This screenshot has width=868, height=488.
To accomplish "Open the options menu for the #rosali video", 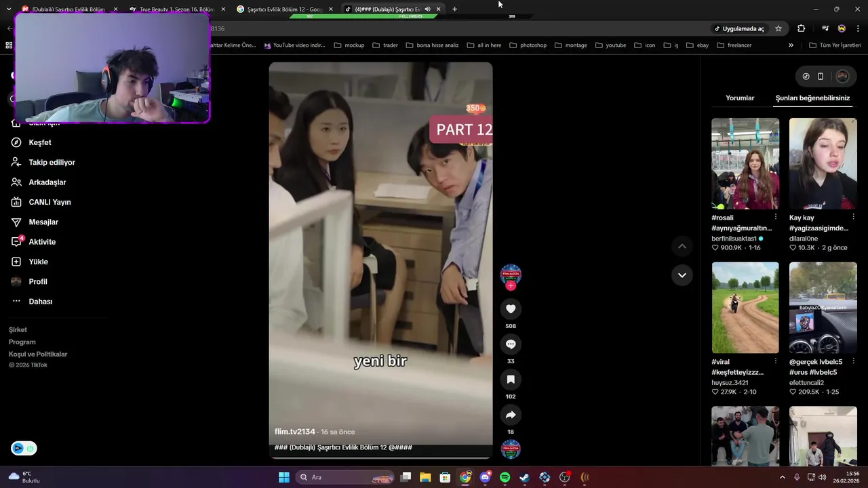I will (x=776, y=217).
